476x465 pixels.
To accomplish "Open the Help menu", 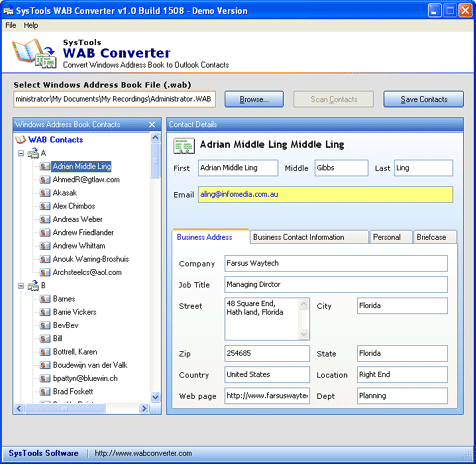I will pyautogui.click(x=31, y=25).
